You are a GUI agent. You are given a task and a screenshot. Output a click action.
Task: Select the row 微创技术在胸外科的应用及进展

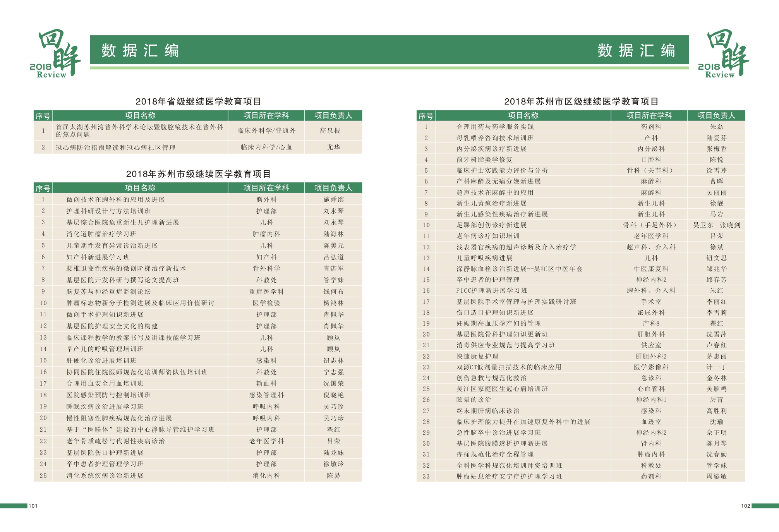[115, 199]
